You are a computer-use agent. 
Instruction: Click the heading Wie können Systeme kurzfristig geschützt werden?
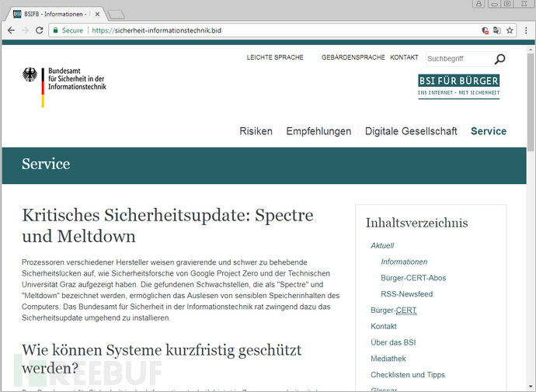tap(162, 359)
